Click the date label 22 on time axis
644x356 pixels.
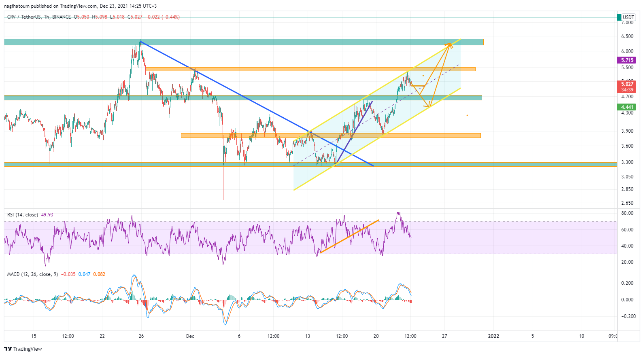pos(102,336)
